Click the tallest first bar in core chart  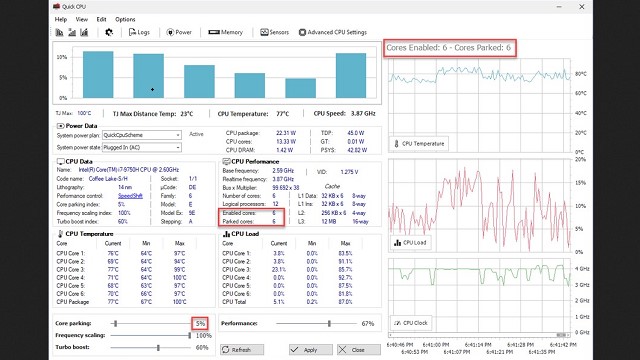click(x=98, y=74)
